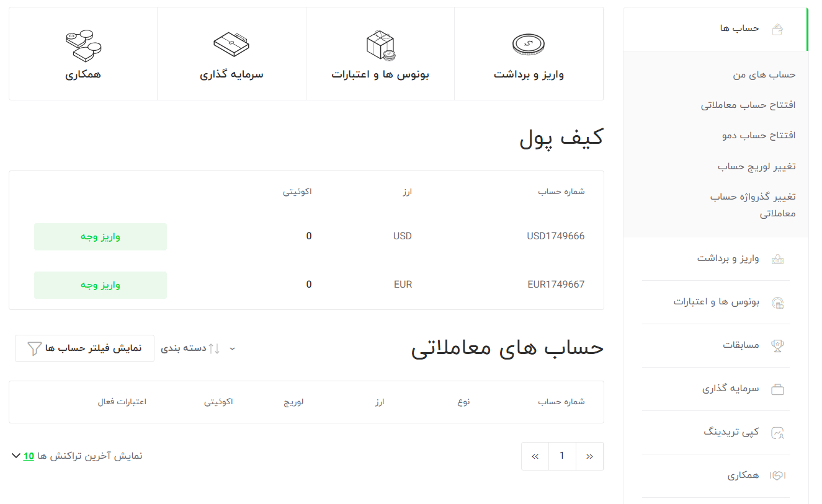Click لوریج column header in trading accounts
The image size is (822, 504).
(294, 402)
